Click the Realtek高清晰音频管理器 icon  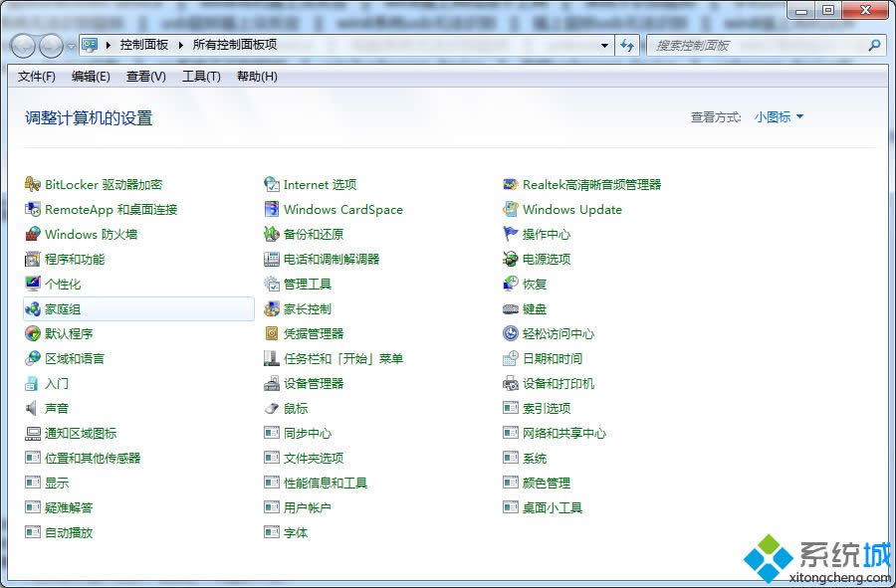coord(511,184)
